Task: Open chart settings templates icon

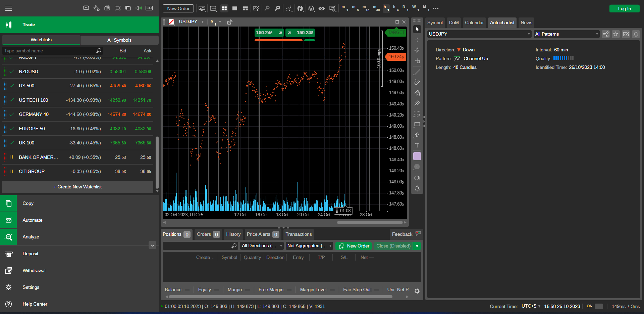Action: coord(332,8)
